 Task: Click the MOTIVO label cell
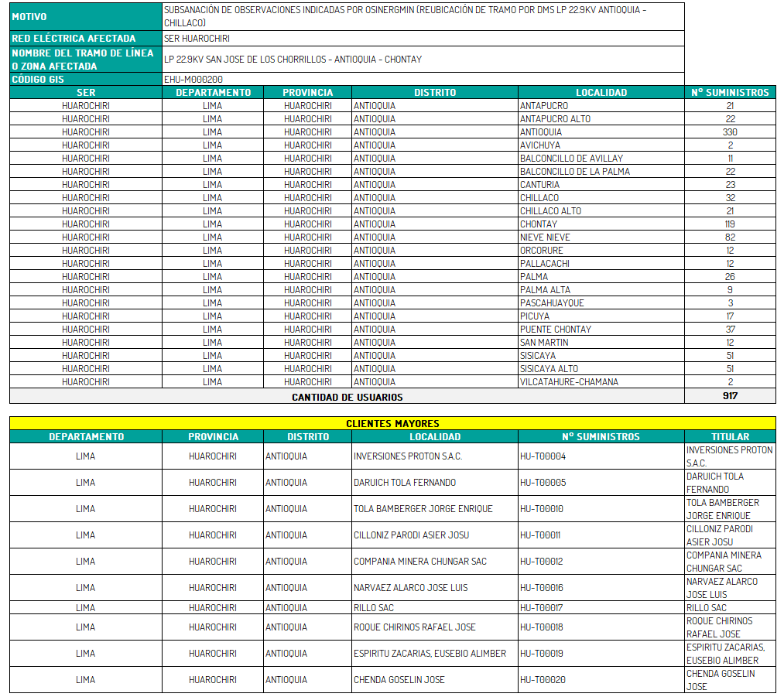[x=85, y=17]
